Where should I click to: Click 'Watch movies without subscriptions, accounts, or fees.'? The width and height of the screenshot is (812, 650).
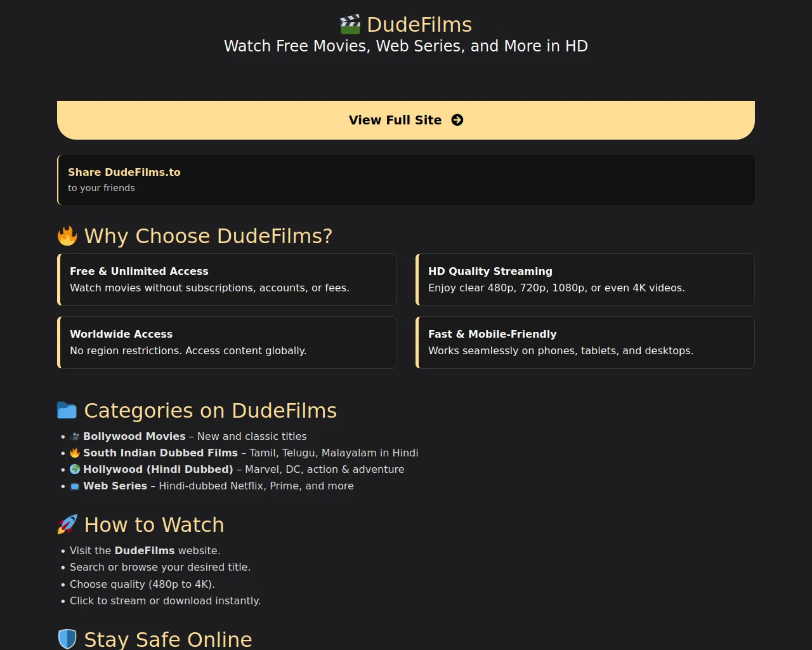[x=209, y=288]
